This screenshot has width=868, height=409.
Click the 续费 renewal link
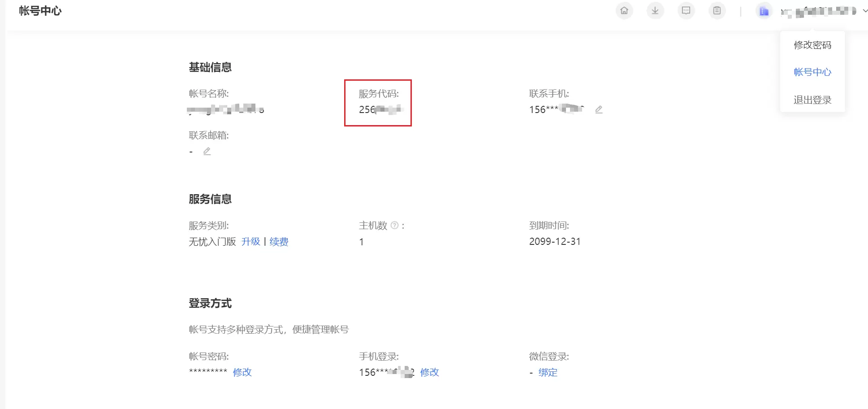click(x=279, y=242)
